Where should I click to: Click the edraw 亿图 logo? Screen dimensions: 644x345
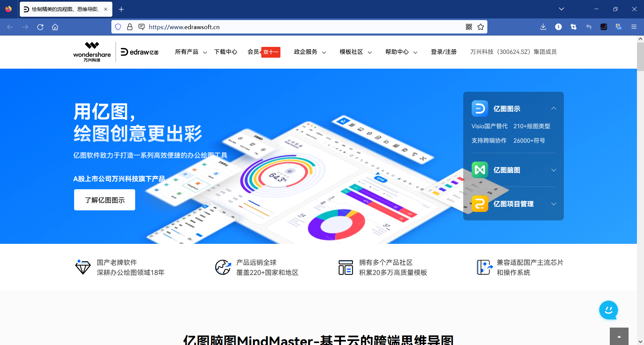click(140, 52)
